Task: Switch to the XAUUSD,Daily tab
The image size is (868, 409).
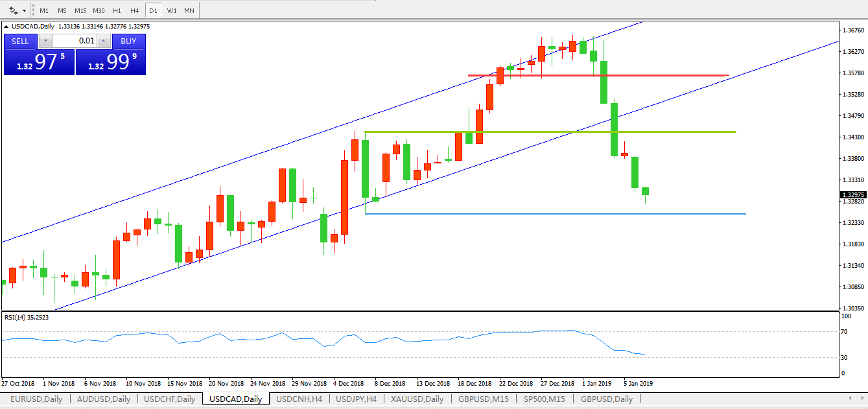Action: [x=417, y=399]
